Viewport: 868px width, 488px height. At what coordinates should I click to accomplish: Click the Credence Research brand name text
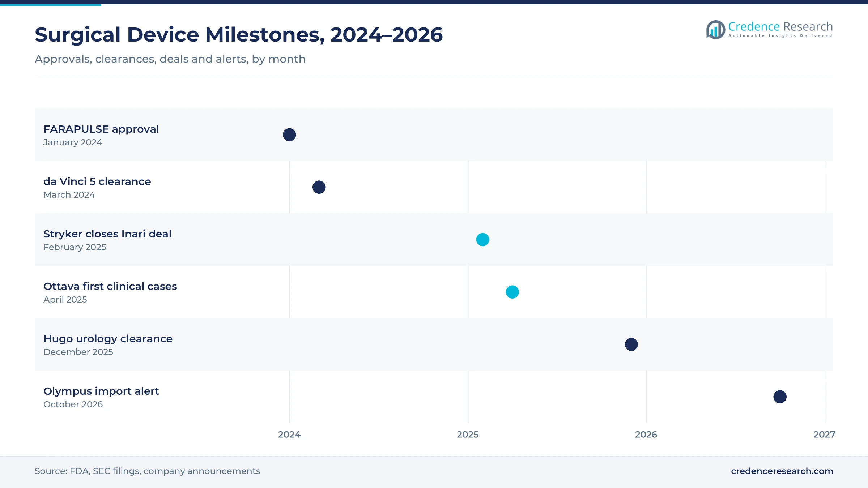pyautogui.click(x=780, y=26)
